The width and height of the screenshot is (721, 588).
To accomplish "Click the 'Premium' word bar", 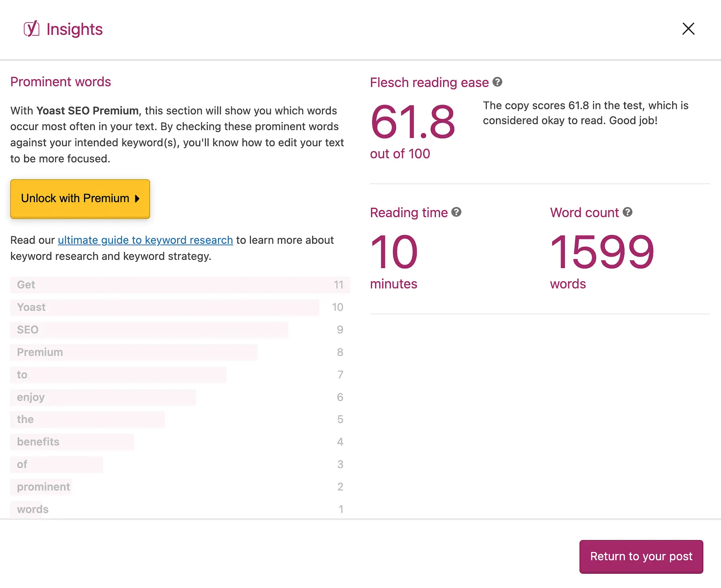I will click(133, 352).
